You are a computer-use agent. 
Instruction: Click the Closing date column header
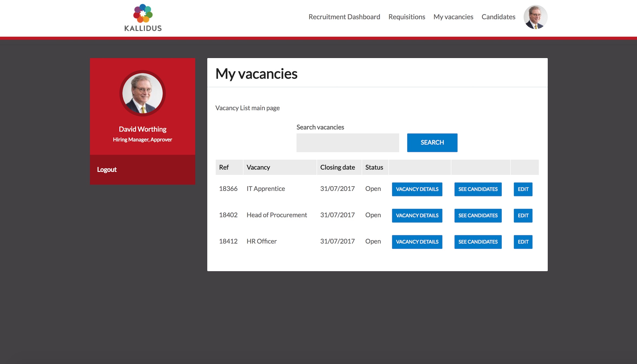coord(337,167)
